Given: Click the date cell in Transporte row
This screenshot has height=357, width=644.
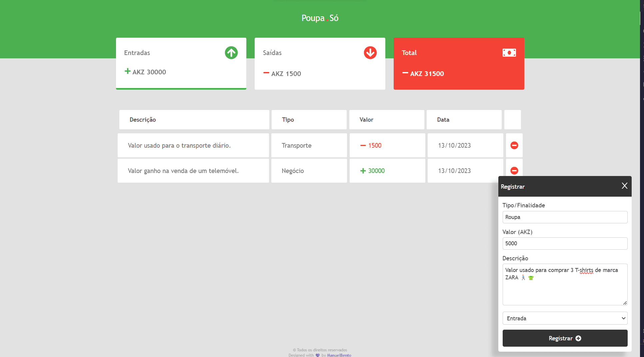Looking at the screenshot, I should 465,145.
